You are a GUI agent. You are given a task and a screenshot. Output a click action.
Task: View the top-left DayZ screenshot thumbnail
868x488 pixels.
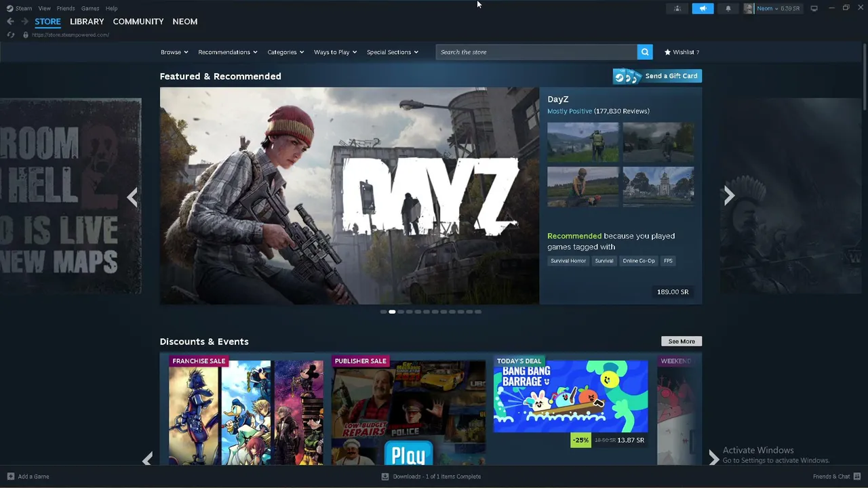point(583,142)
